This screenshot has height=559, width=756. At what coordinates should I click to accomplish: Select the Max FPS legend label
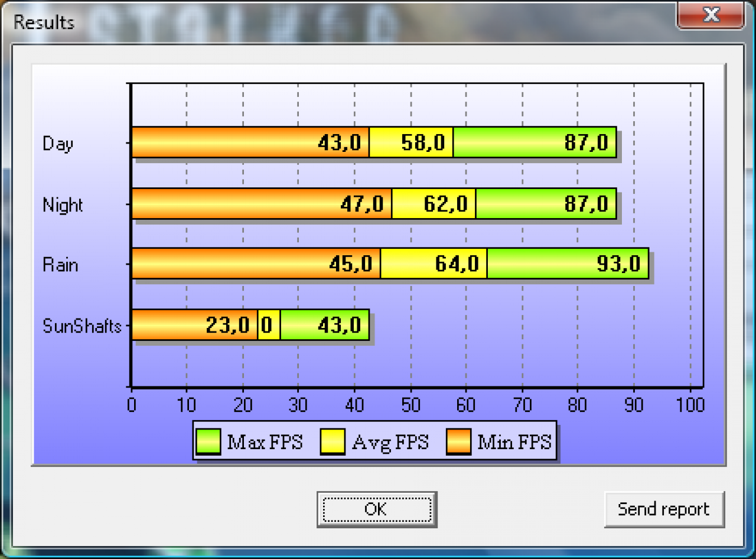click(265, 442)
